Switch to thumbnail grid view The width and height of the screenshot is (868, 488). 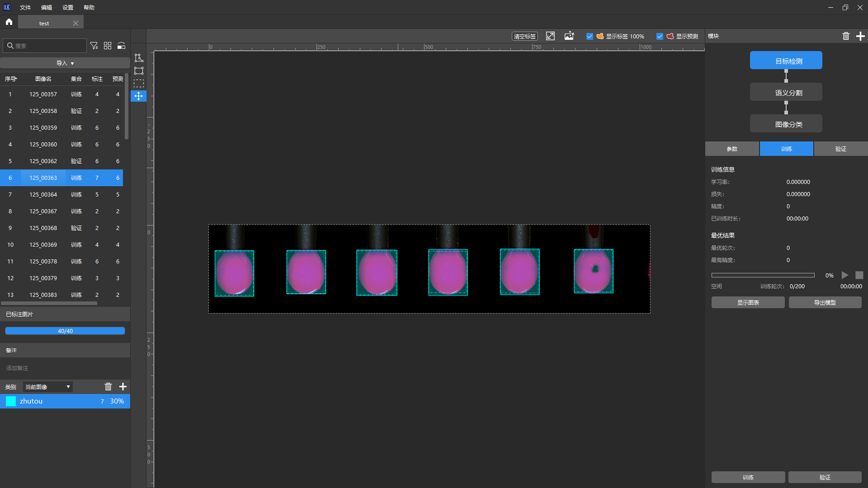pos(108,46)
